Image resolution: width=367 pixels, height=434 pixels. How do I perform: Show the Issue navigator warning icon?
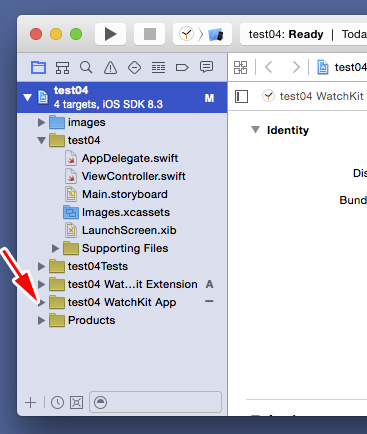110,68
